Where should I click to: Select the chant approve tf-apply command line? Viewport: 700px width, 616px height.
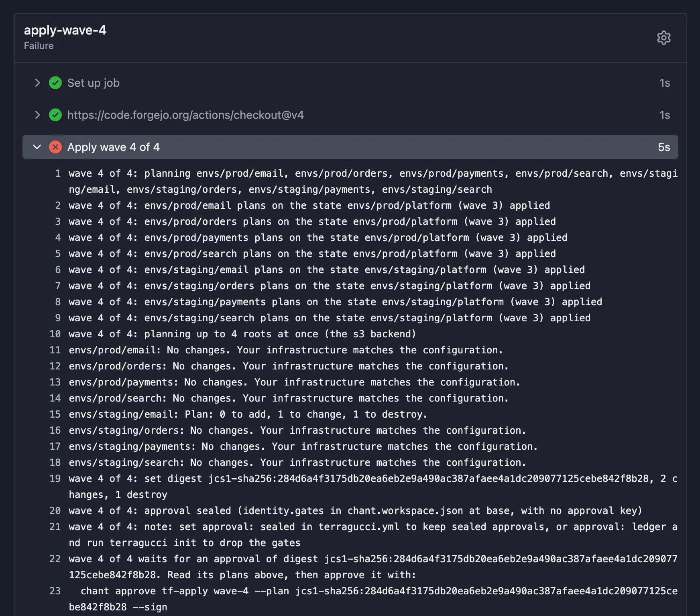click(373, 599)
